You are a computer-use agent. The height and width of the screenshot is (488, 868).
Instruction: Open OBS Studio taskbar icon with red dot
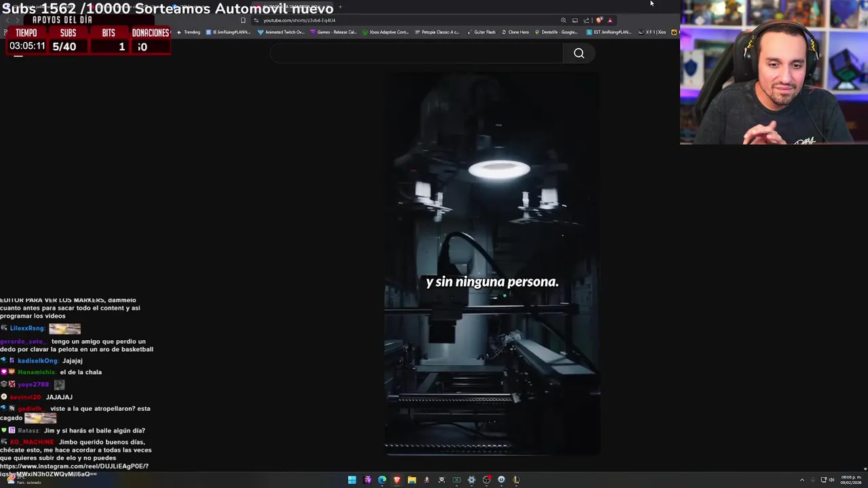pos(486,480)
